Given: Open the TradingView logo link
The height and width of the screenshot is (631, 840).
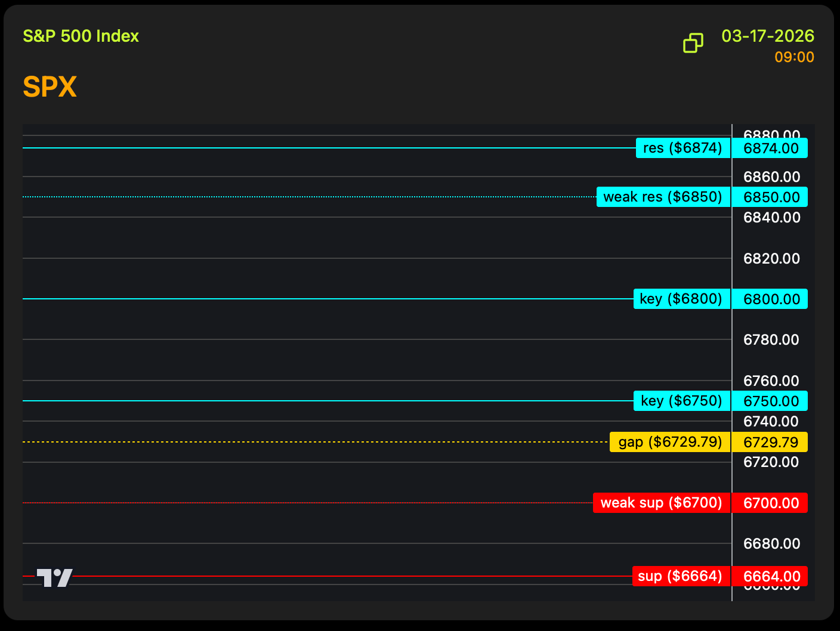Looking at the screenshot, I should coord(55,577).
